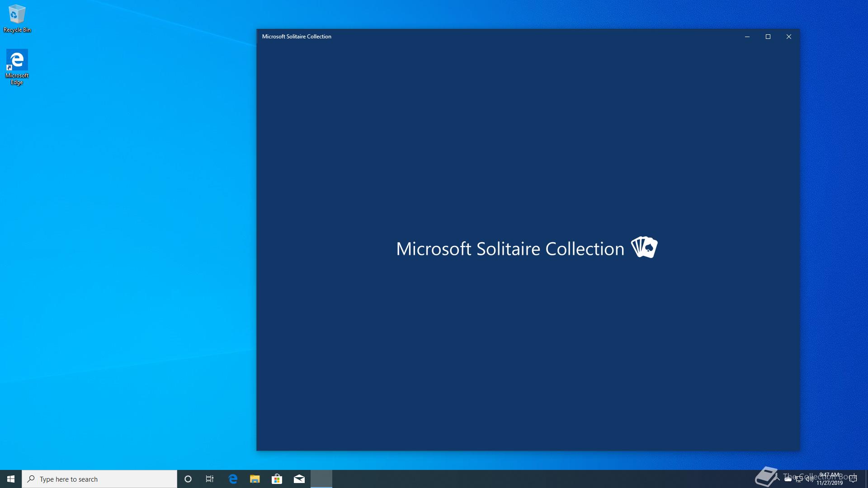Open Microsoft Edge from the taskbar
This screenshot has width=868, height=488.
point(233,479)
